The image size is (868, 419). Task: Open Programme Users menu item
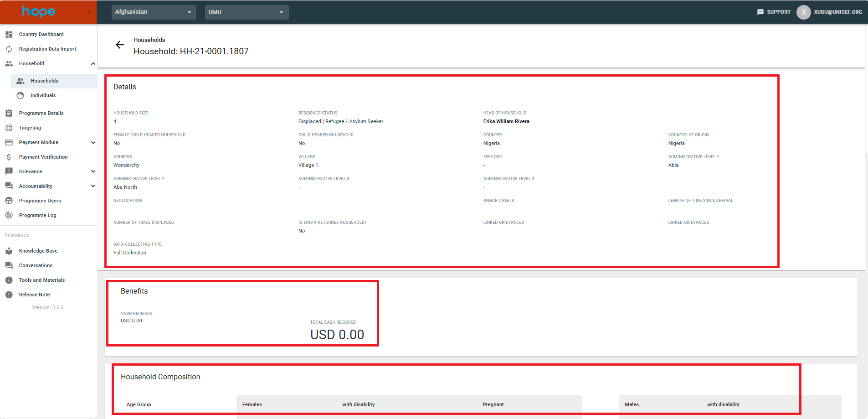tap(40, 201)
